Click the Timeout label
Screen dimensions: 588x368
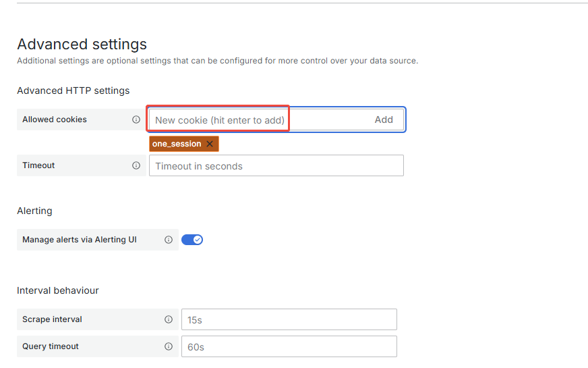[x=38, y=165]
